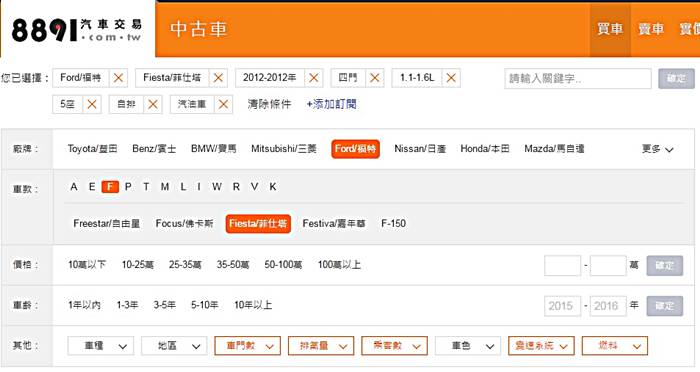Select brand Mitsubishi/三菱
This screenshot has width=700, height=372.
coord(283,149)
